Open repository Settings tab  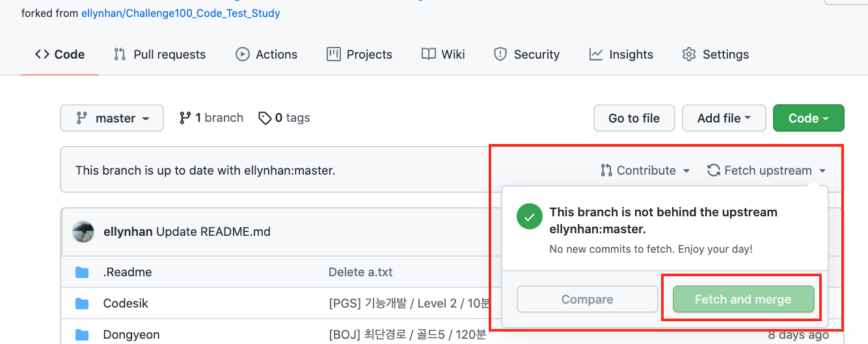(x=716, y=55)
